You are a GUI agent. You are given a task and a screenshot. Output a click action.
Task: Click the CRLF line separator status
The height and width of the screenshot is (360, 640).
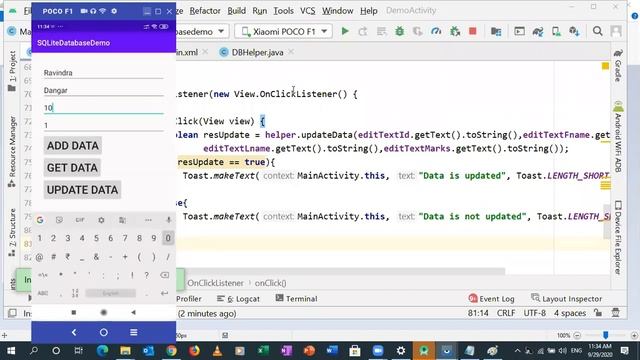[506, 313]
